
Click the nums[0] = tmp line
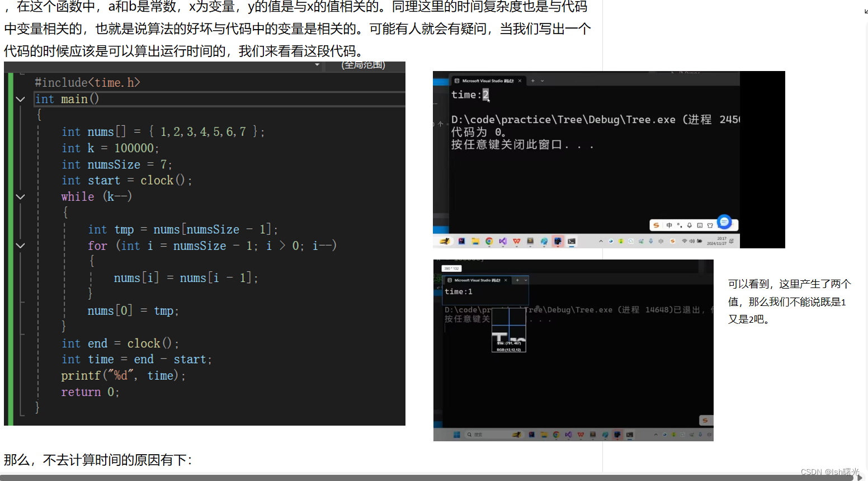tap(133, 310)
